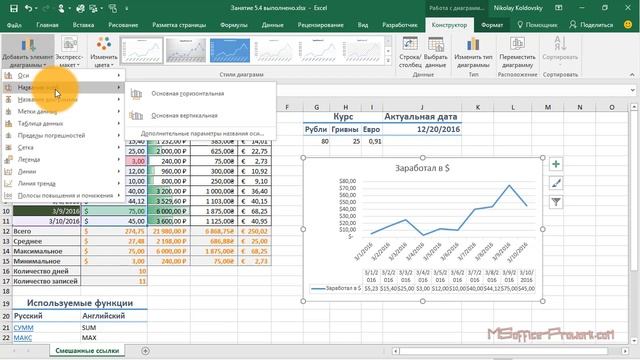This screenshot has width=640, height=360.
Task: Switch to the Вставка tab
Action: [83, 25]
